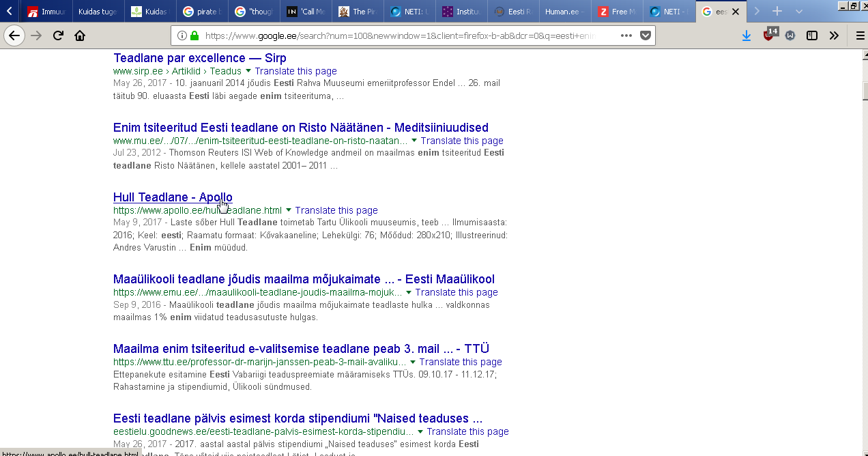Screen dimensions: 868x456
Task: Toggle the sidebar view button
Action: (x=812, y=35)
